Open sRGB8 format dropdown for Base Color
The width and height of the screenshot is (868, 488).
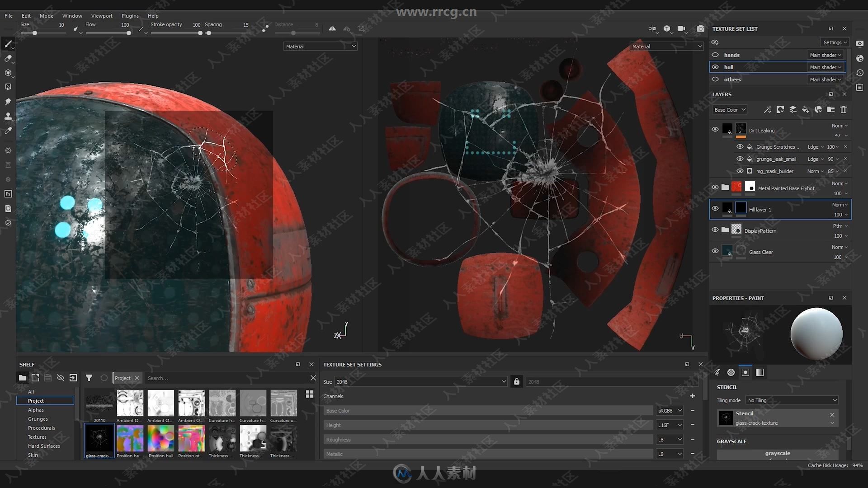tap(670, 411)
